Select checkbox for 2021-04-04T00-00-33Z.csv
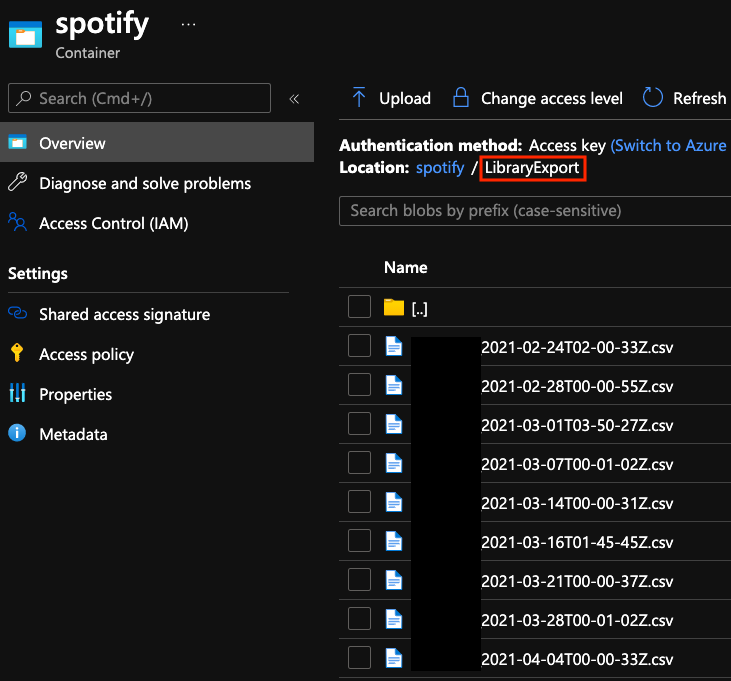The height and width of the screenshot is (681, 731). (359, 658)
